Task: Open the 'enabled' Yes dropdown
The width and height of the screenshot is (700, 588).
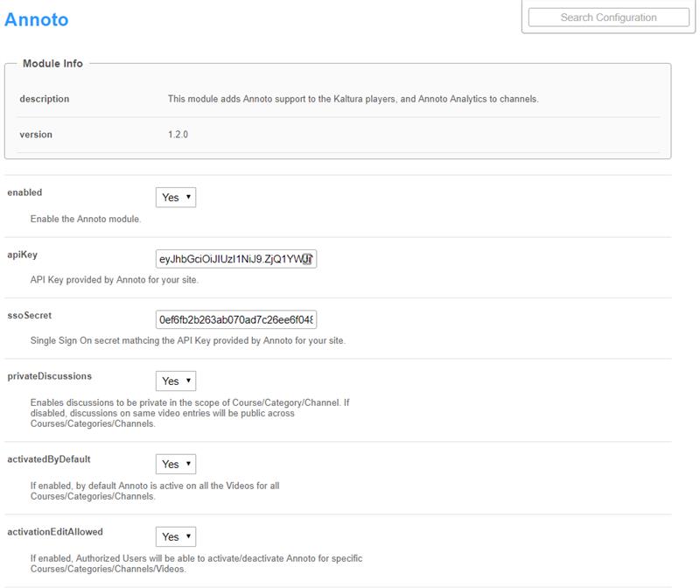Action: pos(176,198)
